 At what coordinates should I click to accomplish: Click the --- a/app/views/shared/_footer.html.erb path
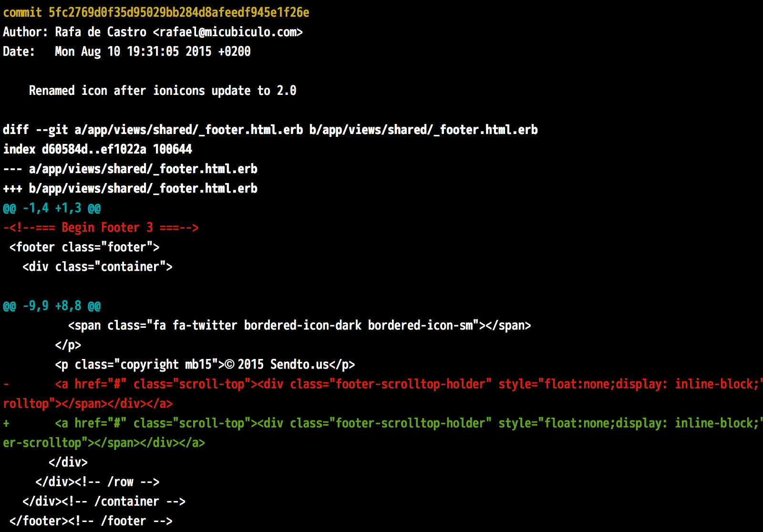[x=143, y=169]
